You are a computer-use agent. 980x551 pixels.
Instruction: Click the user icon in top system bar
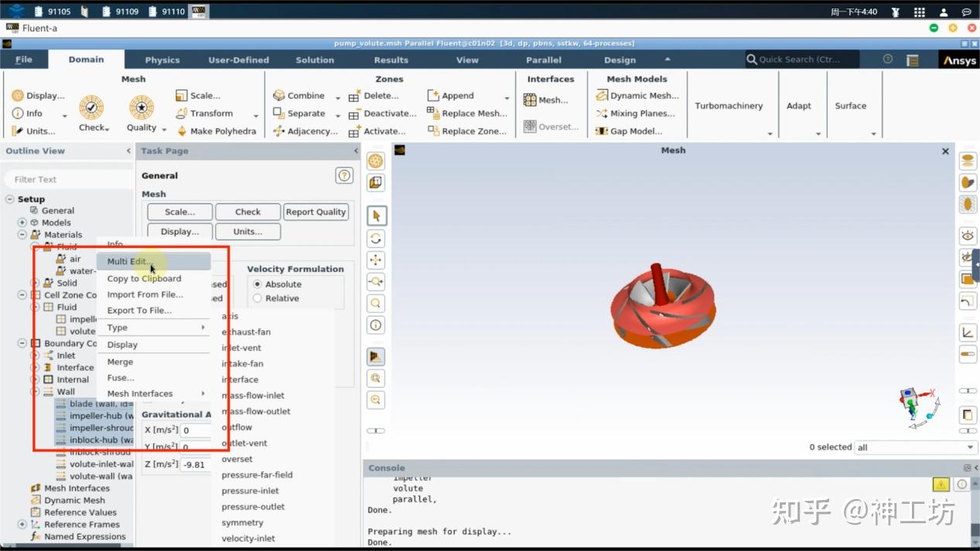(943, 12)
